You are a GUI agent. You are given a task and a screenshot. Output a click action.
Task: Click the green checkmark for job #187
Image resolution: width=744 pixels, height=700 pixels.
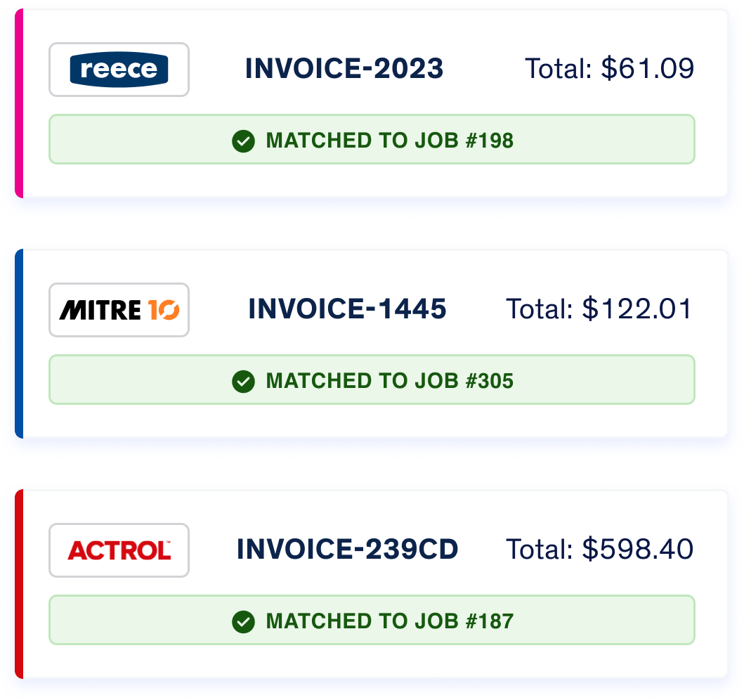pyautogui.click(x=243, y=622)
